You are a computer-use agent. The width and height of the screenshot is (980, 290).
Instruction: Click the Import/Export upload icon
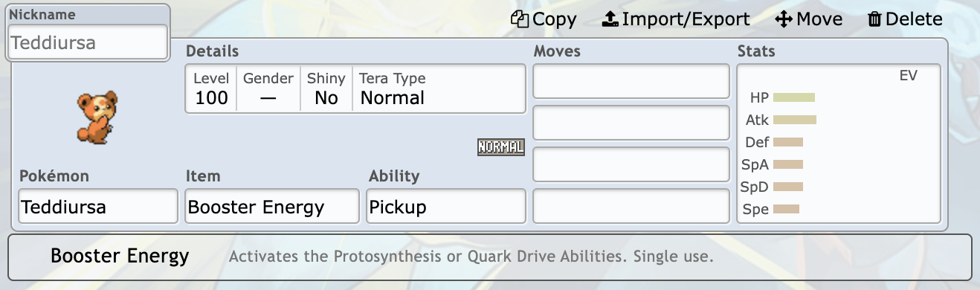pos(610,19)
